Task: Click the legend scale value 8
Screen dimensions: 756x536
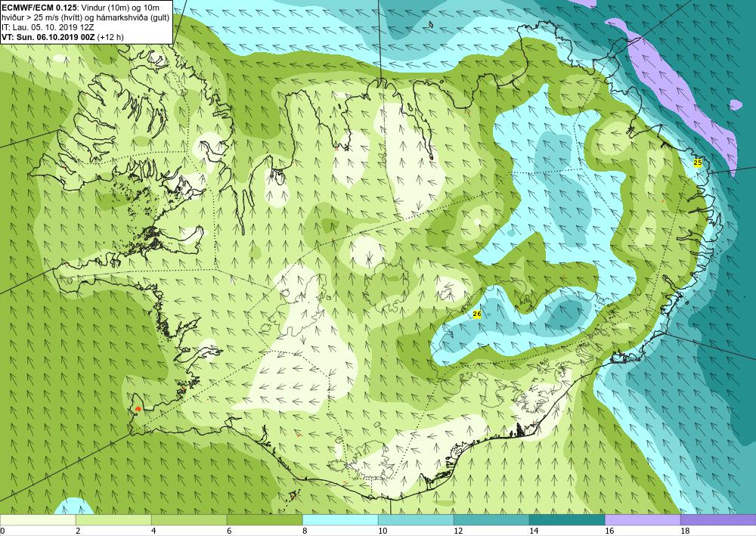Action: click(x=305, y=531)
